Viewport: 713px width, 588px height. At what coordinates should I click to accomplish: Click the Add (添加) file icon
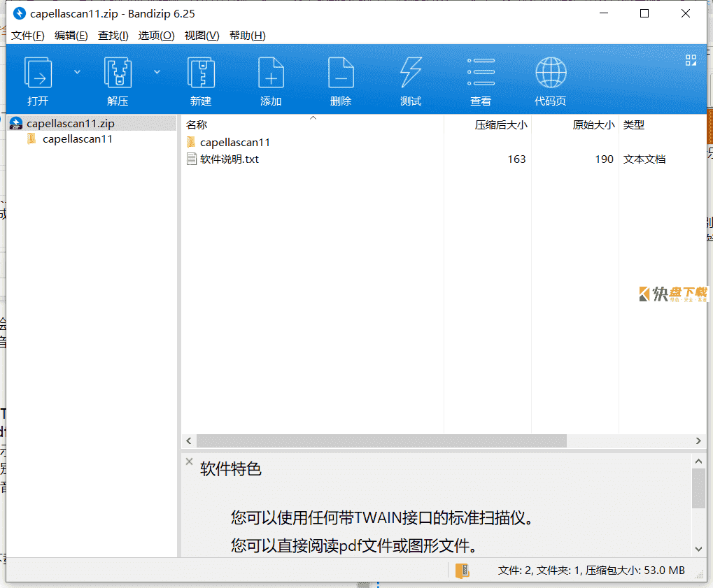(271, 72)
